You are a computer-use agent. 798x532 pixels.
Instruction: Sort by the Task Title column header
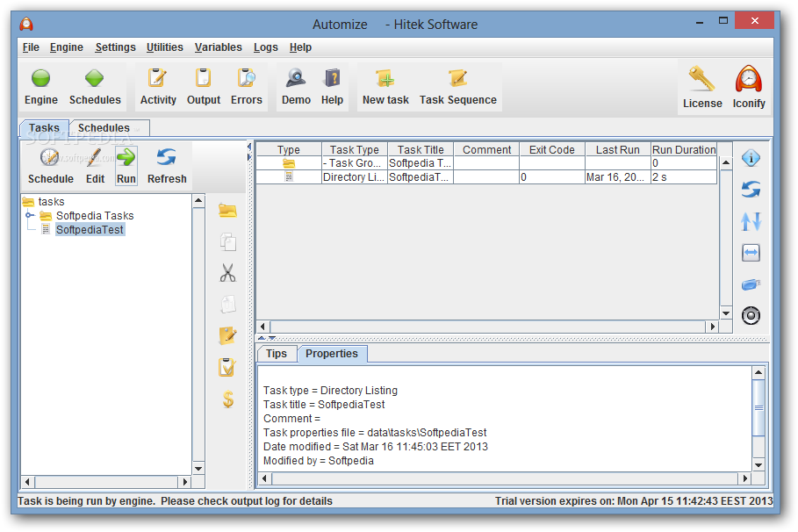[421, 149]
